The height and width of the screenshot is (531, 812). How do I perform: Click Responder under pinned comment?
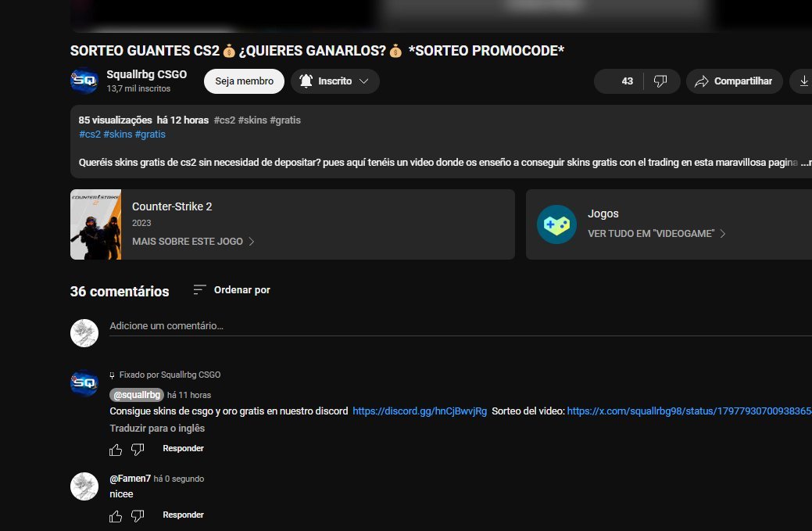point(183,449)
